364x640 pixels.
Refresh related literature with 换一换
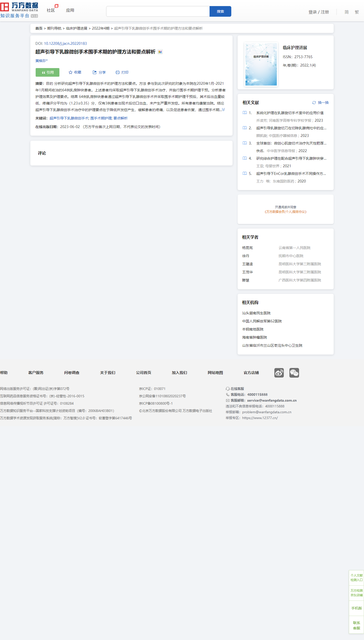tap(321, 102)
